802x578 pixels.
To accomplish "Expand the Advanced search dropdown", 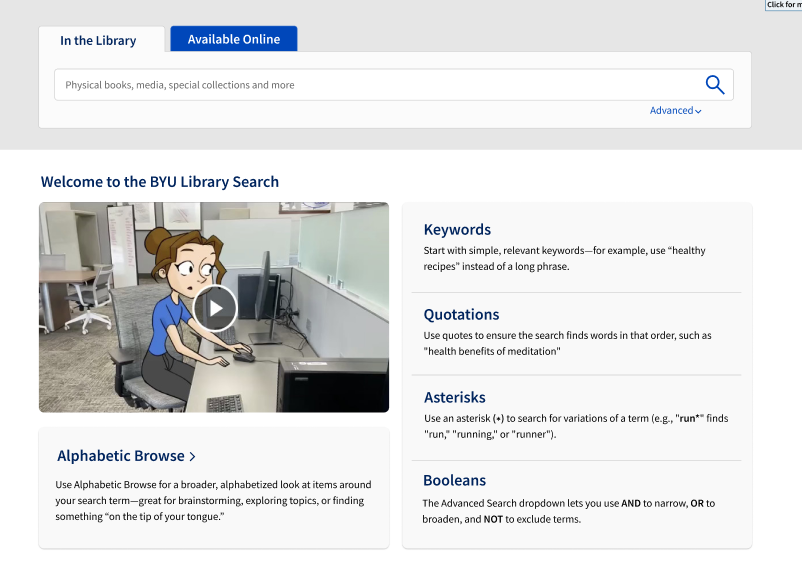I will pos(675,111).
